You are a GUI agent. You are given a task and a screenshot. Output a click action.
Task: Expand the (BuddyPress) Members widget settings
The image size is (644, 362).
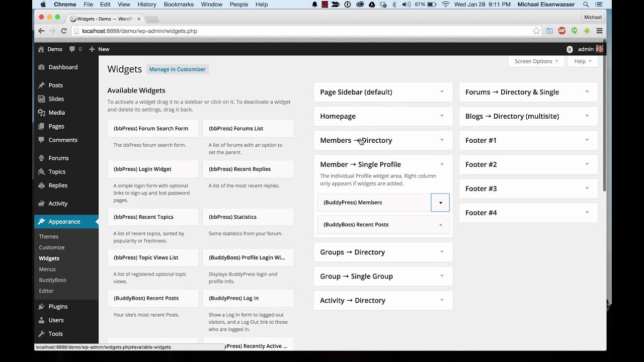click(x=440, y=203)
